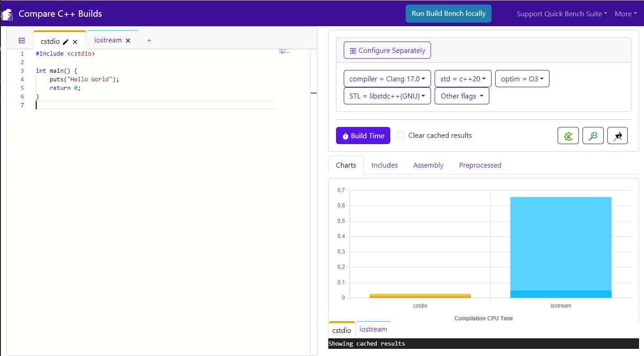
Task: Enable Clear cached results checkbox
Action: click(x=401, y=135)
